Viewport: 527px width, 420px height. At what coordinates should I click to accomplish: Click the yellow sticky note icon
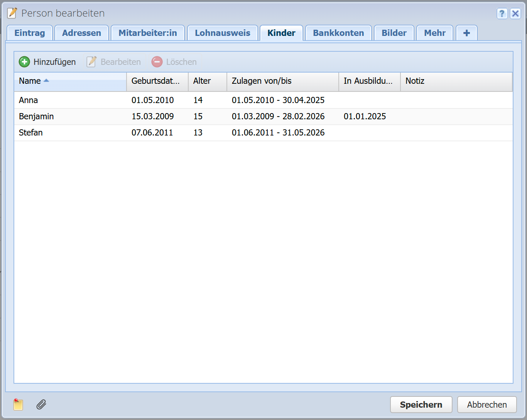[18, 404]
